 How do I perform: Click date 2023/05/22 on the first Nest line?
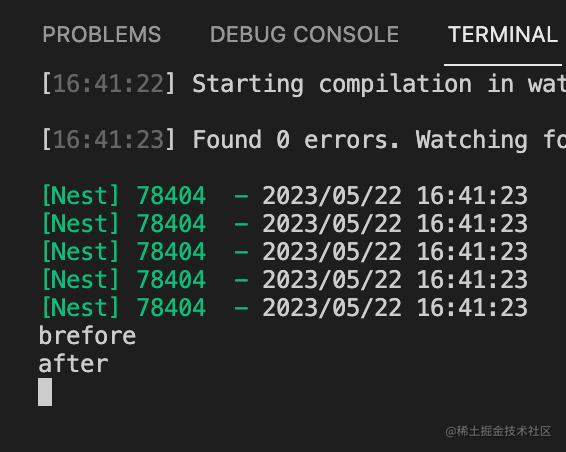(332, 196)
